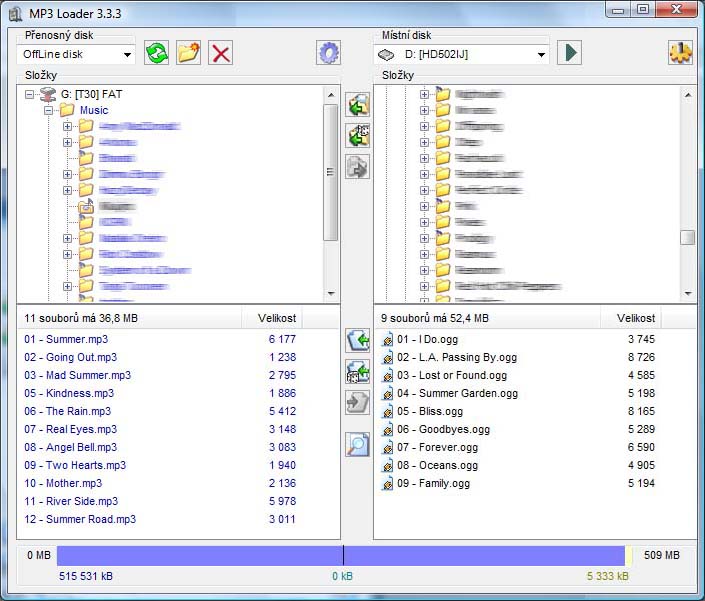Click the icon of 01 - I Do.ogg

click(x=387, y=339)
